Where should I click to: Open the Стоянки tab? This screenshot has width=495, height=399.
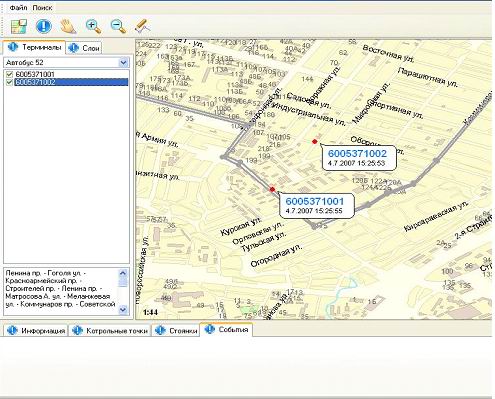coord(176,331)
